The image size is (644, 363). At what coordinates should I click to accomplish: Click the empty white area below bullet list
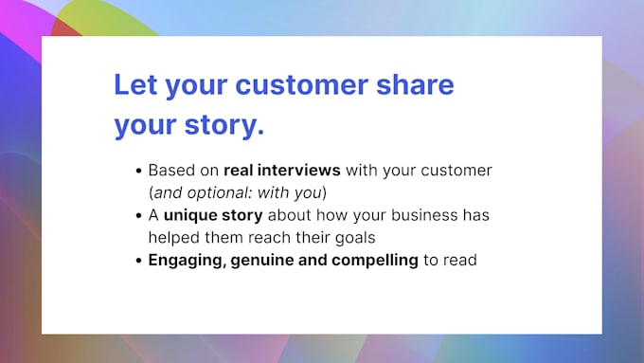click(322, 302)
